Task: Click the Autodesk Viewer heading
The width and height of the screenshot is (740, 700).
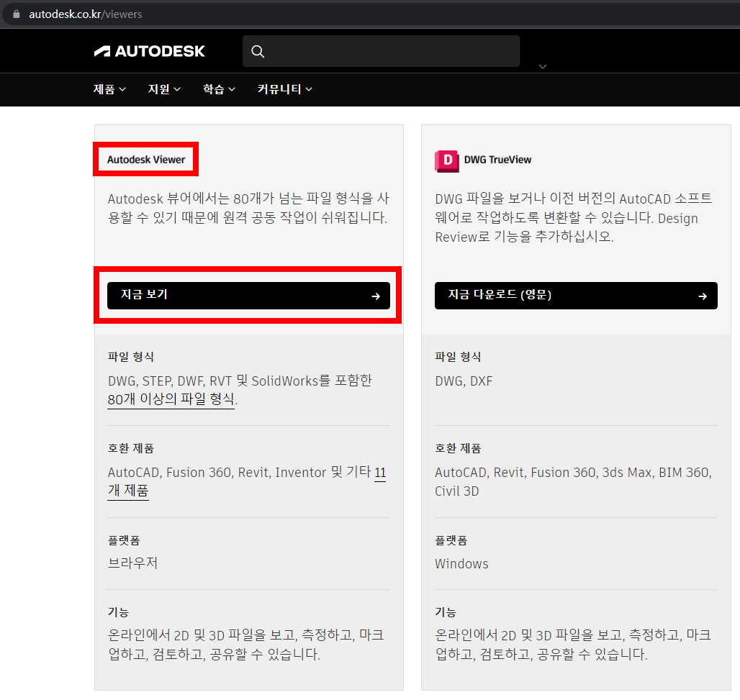Action: coord(146,160)
